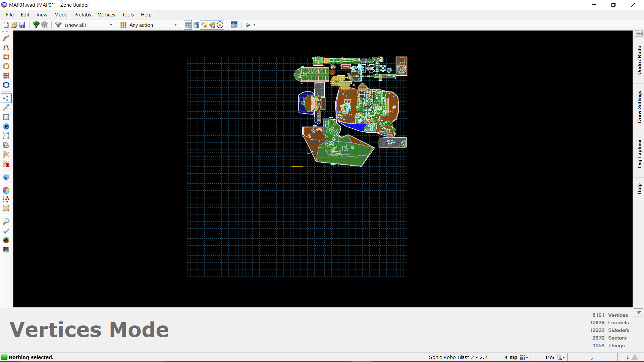Create a new map with toolbar icon
Viewport: 644px width, 362px height.
click(x=6, y=25)
